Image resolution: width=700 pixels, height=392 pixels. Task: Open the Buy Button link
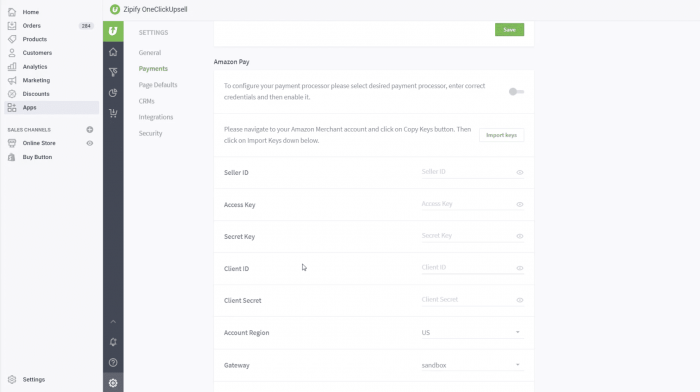[x=38, y=157]
